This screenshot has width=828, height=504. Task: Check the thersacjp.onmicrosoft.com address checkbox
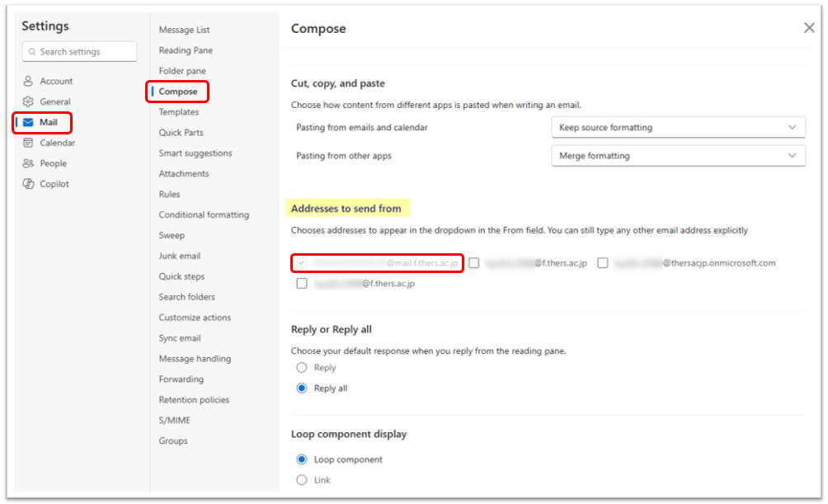603,262
